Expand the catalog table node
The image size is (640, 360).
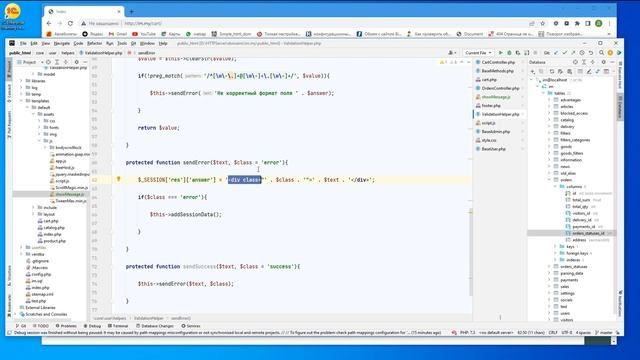(x=549, y=120)
